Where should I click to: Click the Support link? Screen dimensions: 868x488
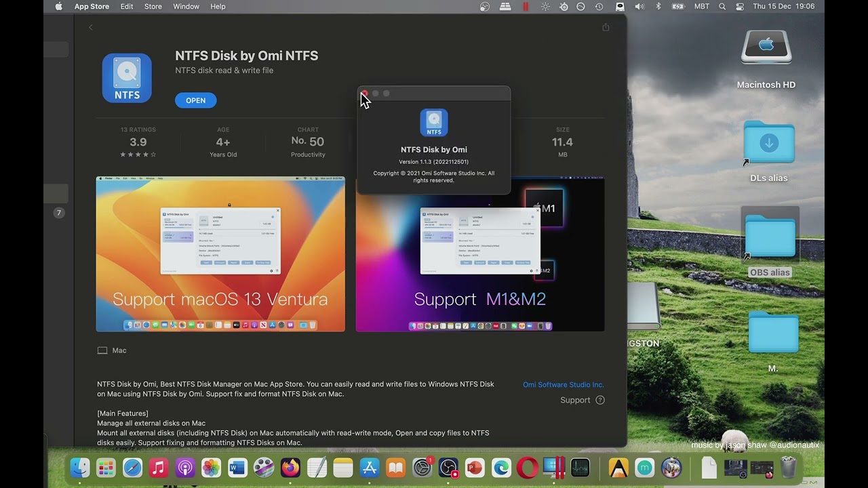coord(582,400)
